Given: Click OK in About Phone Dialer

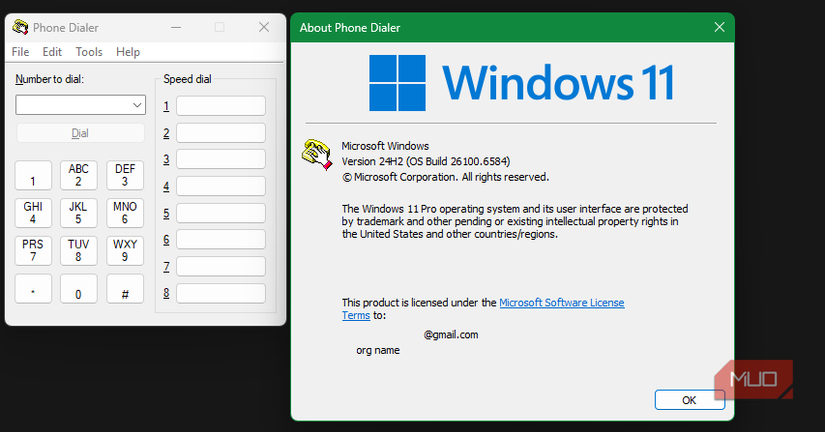Looking at the screenshot, I should coord(689,400).
